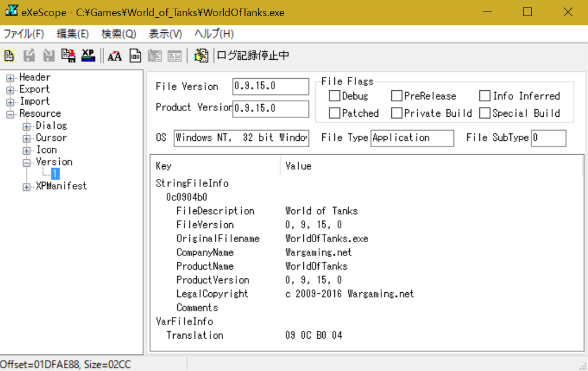This screenshot has width=588, height=371.
Task: Click the Key column header
Action: tap(216, 166)
